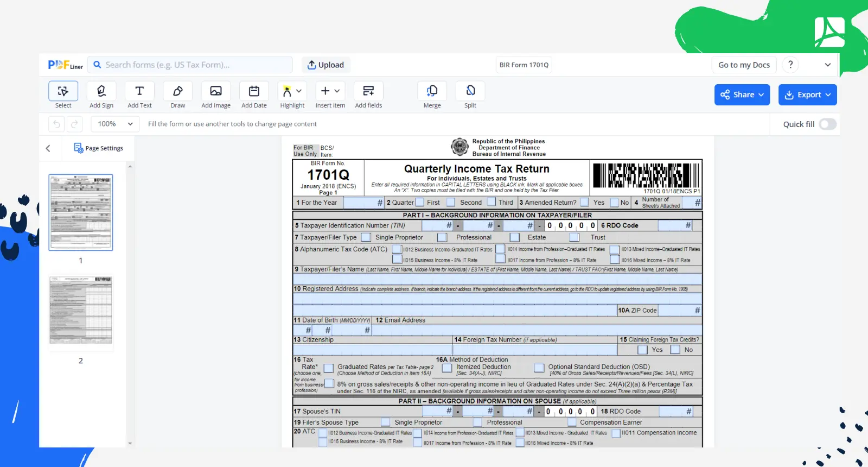
Task: Click the Upload button
Action: pyautogui.click(x=325, y=65)
